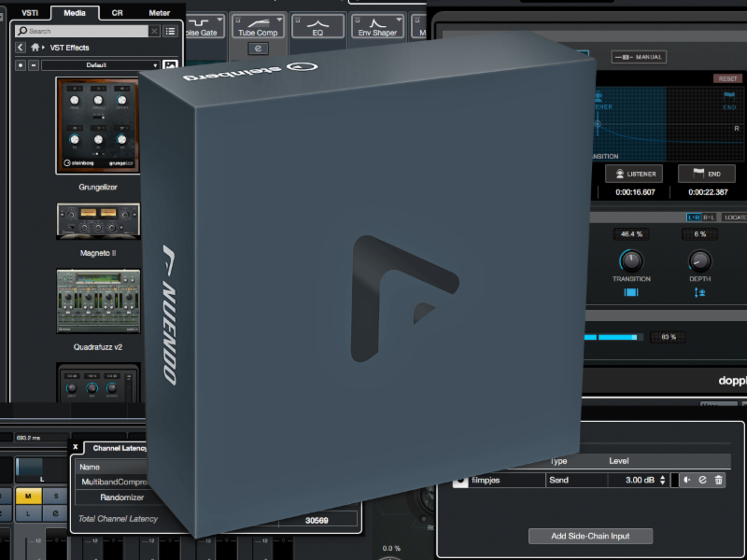Select the Quadrafuzz v2 plug-in thumbnail
The height and width of the screenshot is (560, 747).
coord(98,301)
